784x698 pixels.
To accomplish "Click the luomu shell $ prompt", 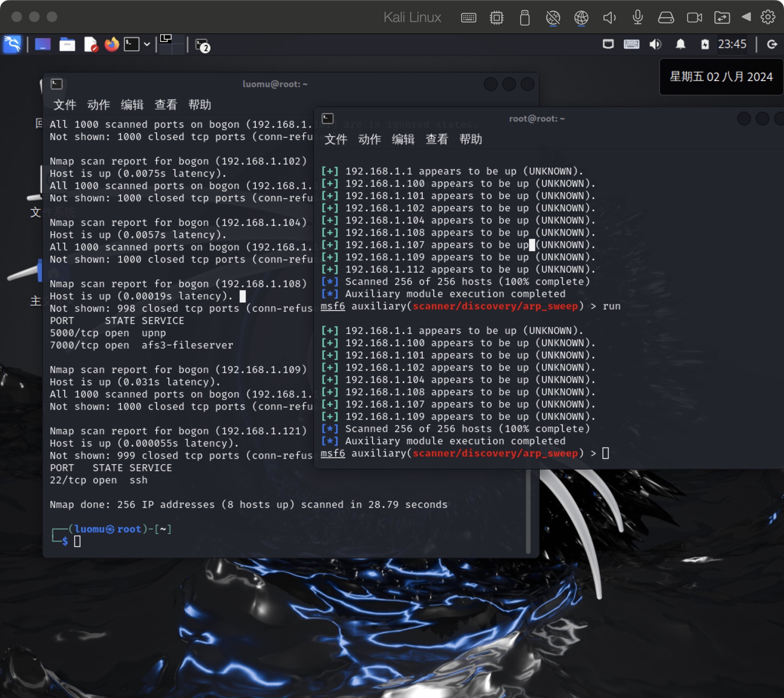I will [65, 541].
